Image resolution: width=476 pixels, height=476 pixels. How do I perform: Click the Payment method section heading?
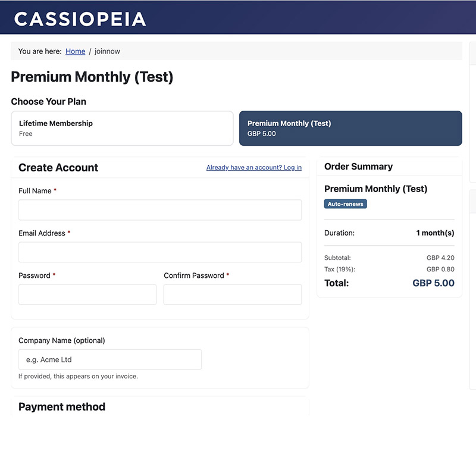click(x=62, y=407)
